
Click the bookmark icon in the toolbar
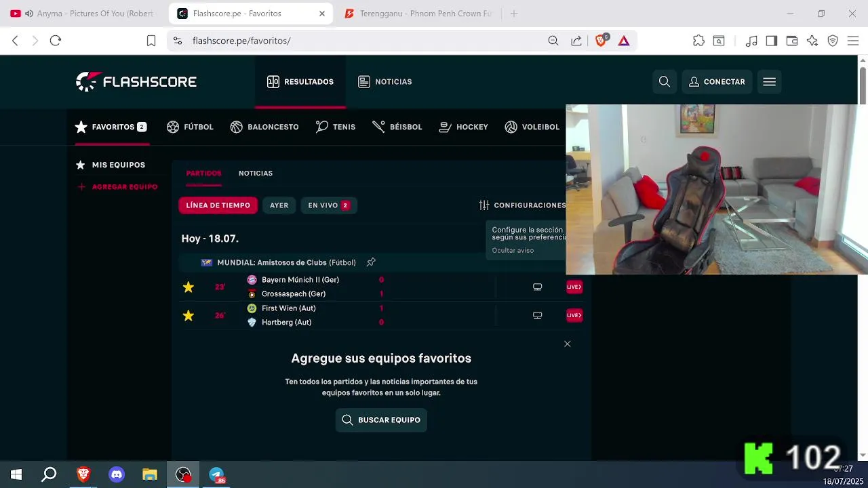point(151,41)
